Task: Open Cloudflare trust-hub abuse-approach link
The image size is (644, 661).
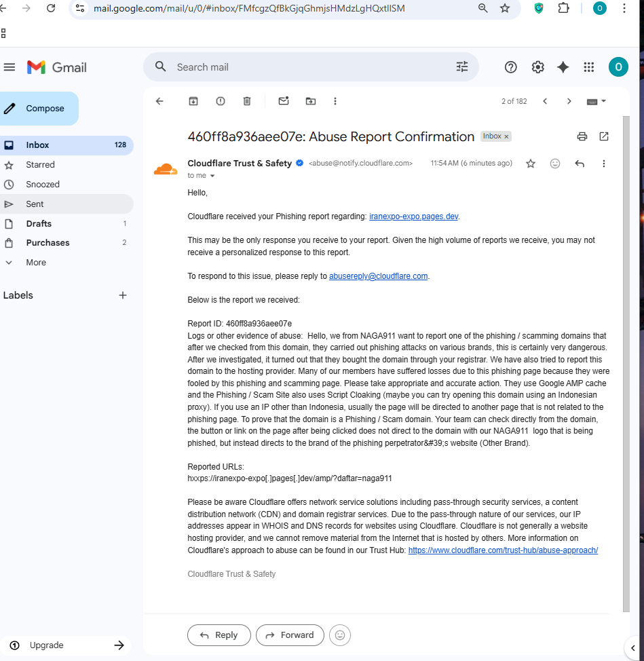Action: pyautogui.click(x=503, y=550)
